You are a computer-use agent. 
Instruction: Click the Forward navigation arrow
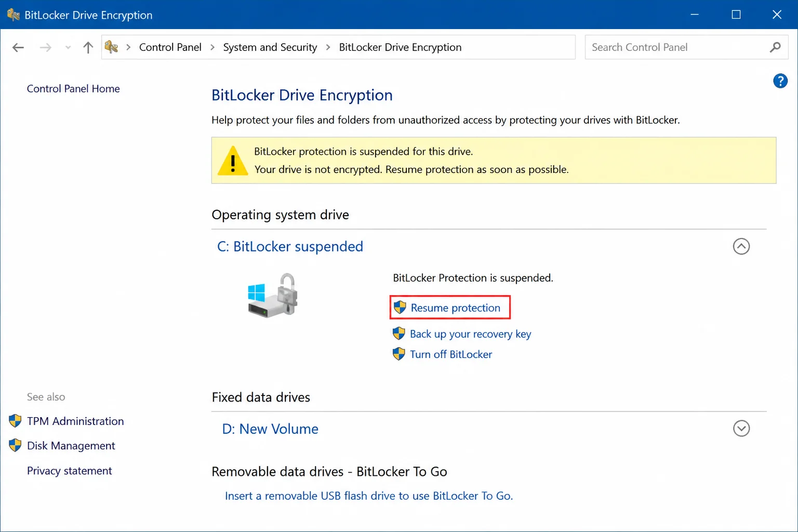(46, 48)
